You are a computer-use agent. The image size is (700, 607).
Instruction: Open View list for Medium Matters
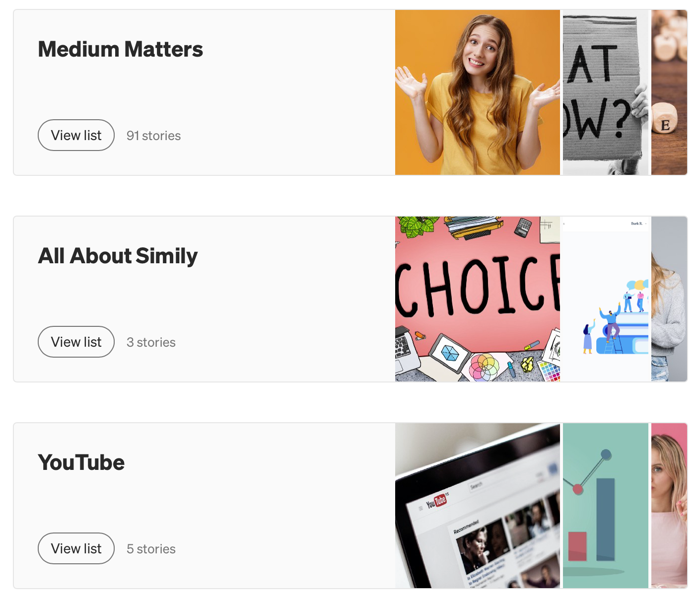76,135
